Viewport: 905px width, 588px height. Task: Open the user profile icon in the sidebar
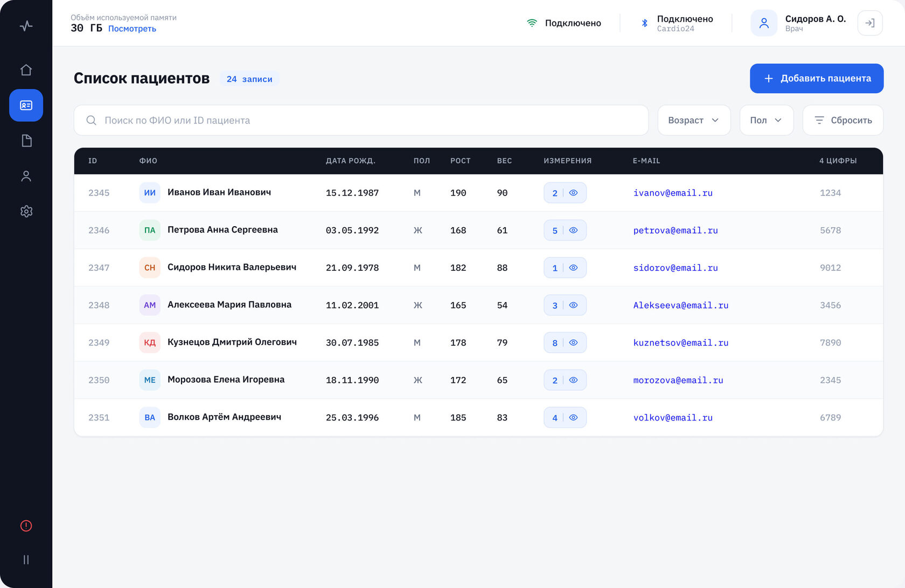coord(26,176)
